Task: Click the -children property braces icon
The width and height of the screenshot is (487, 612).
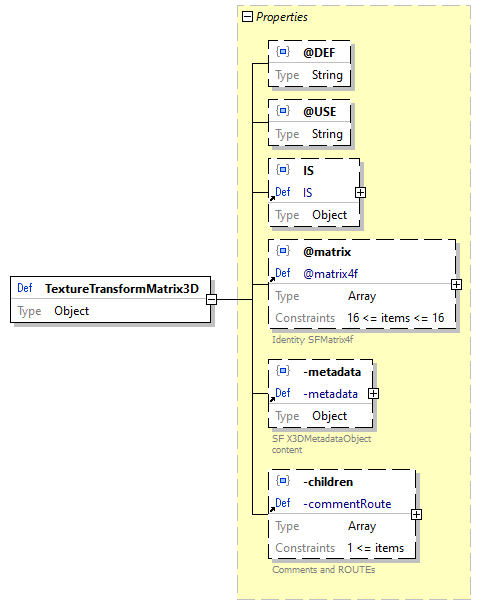Action: point(283,480)
